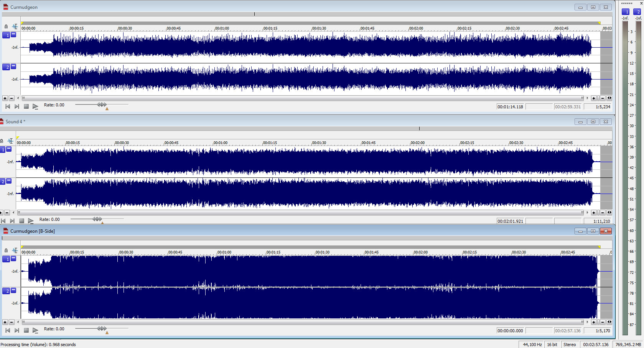Click the cursor position field 00:02:01.921

(511, 221)
